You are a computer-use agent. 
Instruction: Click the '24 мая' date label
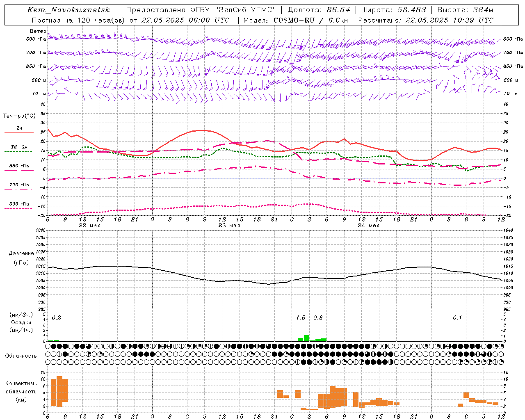368,226
